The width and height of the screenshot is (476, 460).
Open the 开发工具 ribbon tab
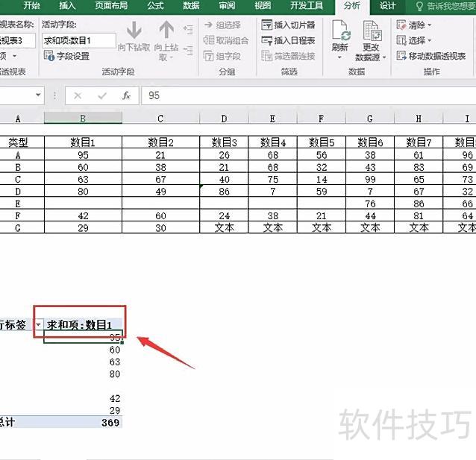point(307,5)
